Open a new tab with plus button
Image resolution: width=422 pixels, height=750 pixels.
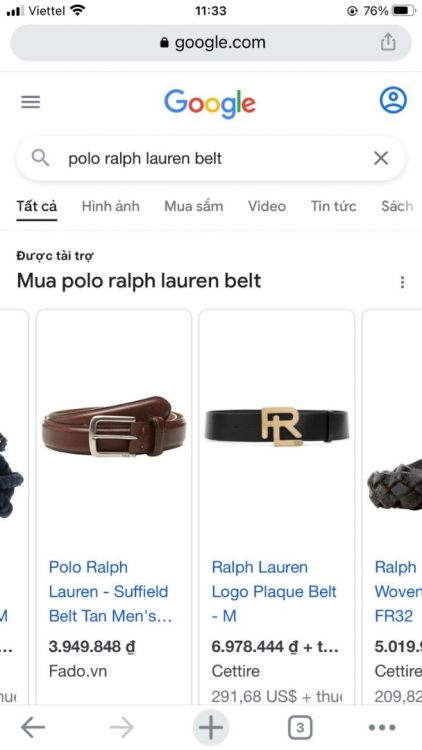click(211, 728)
